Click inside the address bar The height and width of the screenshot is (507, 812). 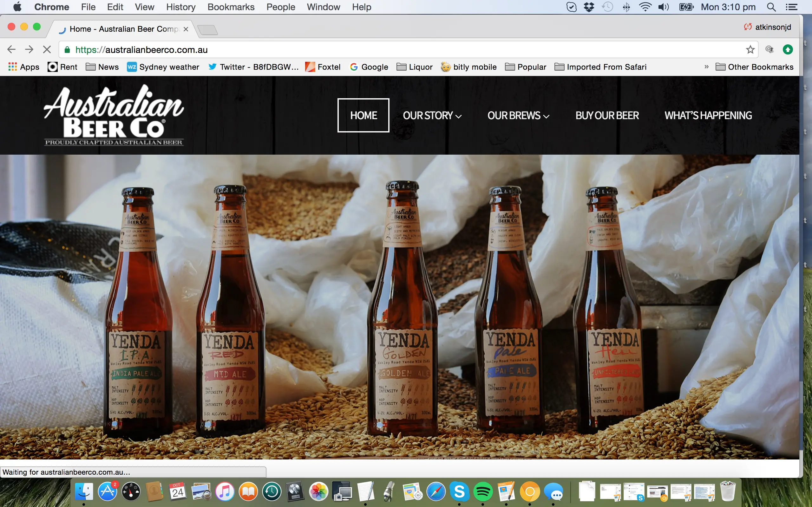click(302, 49)
